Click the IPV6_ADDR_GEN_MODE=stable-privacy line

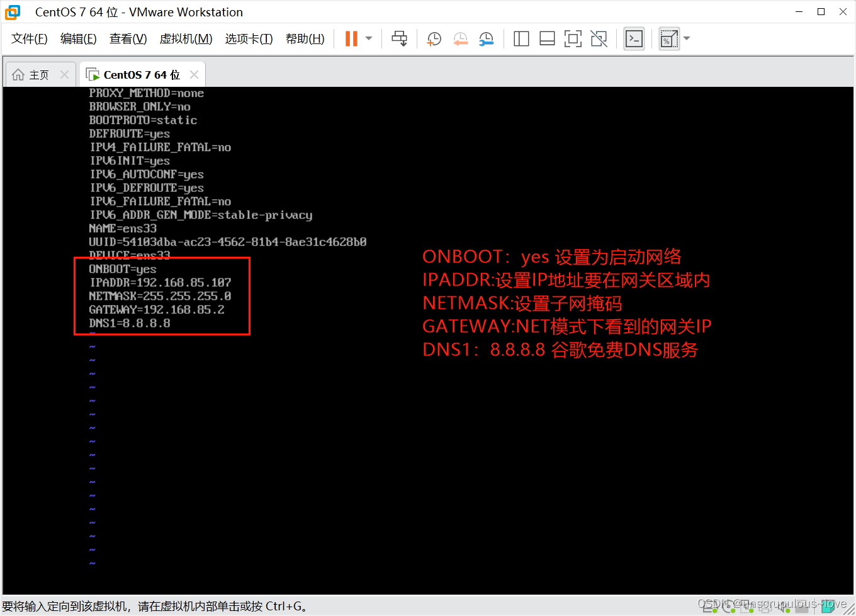[x=201, y=215]
